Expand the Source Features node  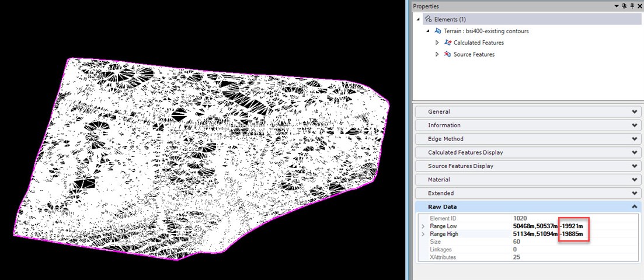(437, 54)
